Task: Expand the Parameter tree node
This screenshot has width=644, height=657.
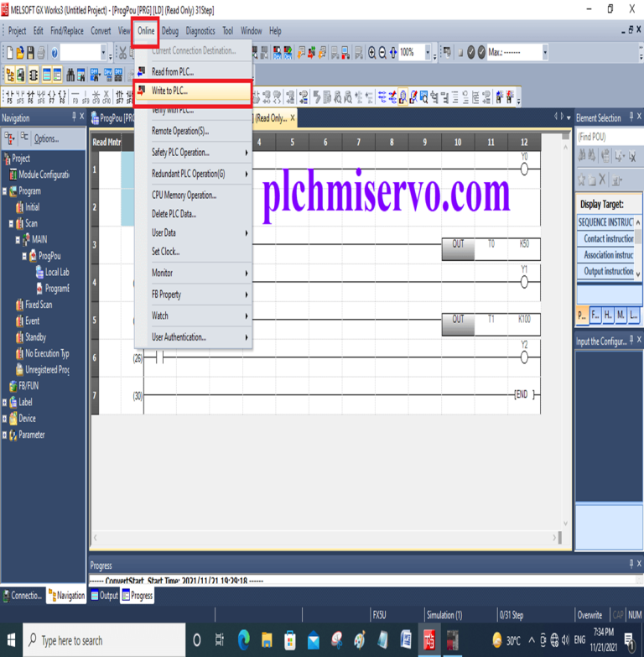Action: (x=4, y=435)
